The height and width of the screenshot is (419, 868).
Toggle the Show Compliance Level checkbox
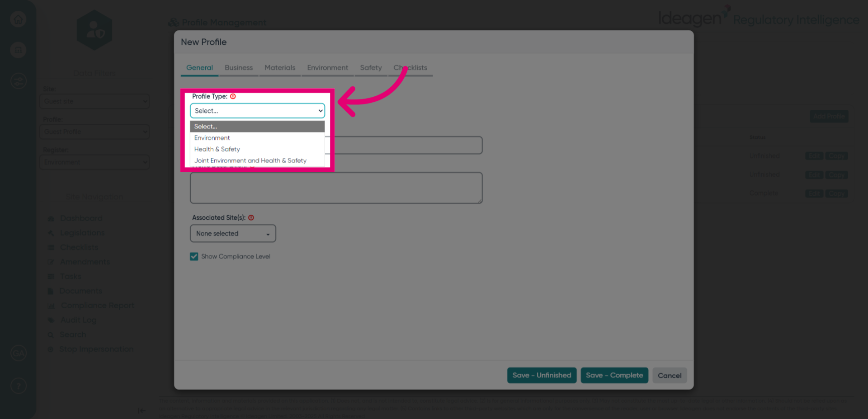pyautogui.click(x=194, y=256)
